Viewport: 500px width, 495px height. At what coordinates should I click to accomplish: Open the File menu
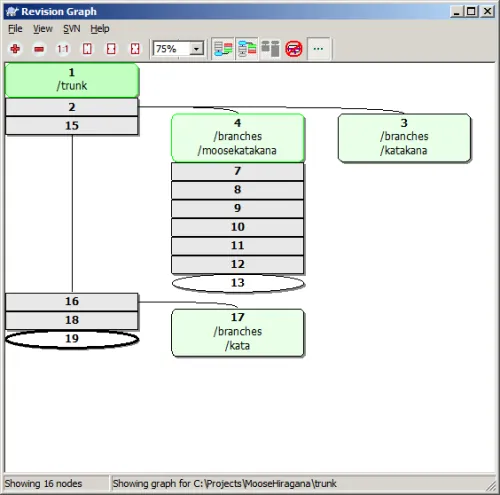coord(15,29)
